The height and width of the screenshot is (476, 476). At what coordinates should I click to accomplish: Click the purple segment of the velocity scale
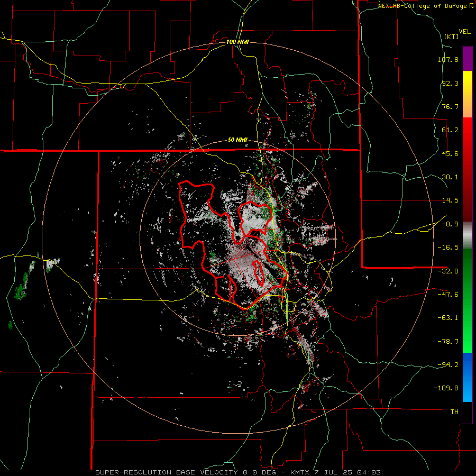tap(467, 59)
